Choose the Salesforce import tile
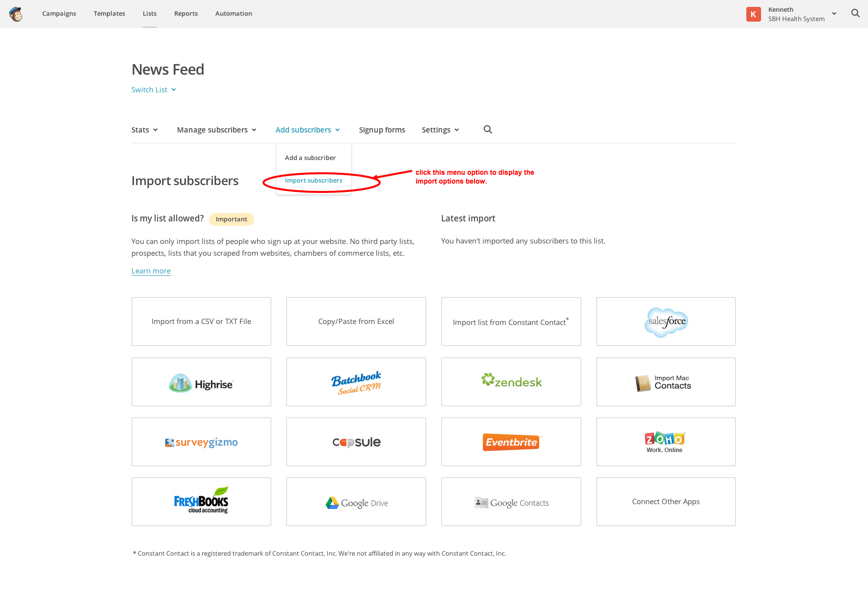 [665, 322]
